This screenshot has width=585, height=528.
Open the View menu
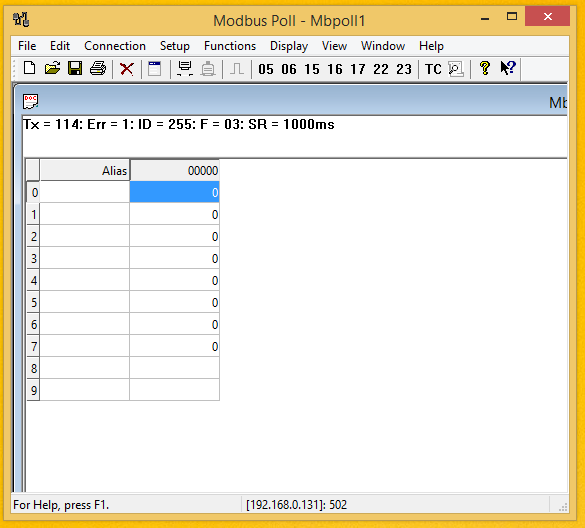(x=334, y=46)
